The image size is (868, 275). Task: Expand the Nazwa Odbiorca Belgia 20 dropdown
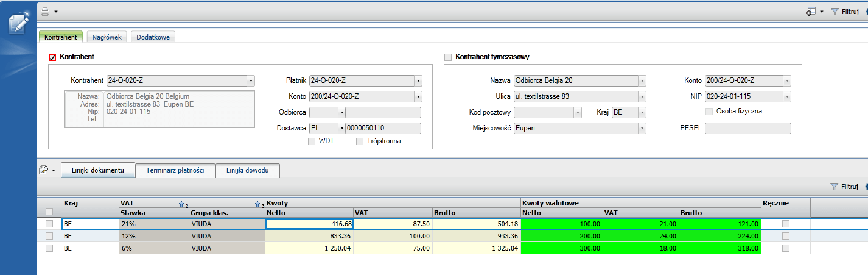pos(642,80)
